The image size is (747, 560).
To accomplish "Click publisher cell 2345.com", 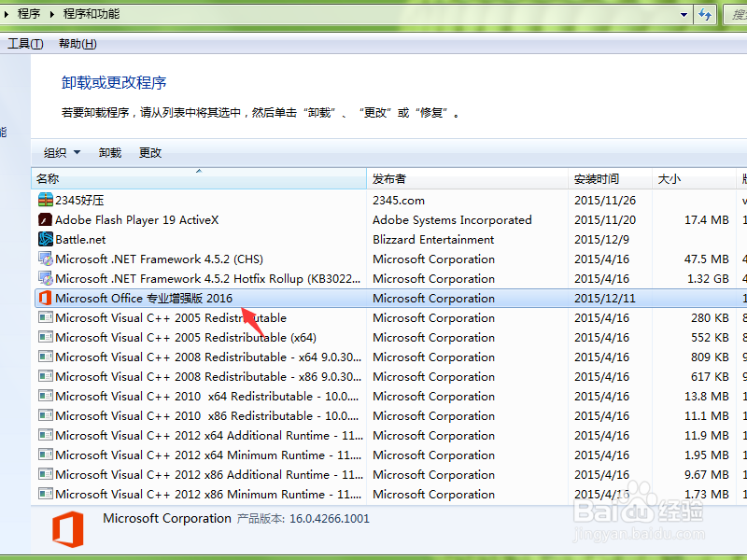I will click(399, 200).
